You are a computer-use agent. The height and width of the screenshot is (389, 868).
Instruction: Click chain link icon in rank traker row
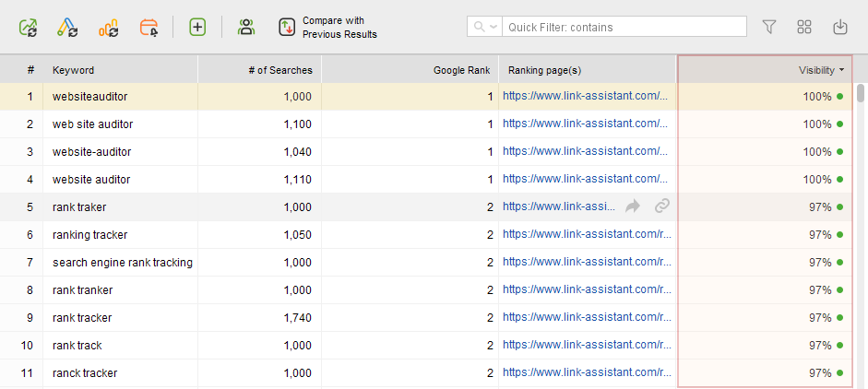661,207
